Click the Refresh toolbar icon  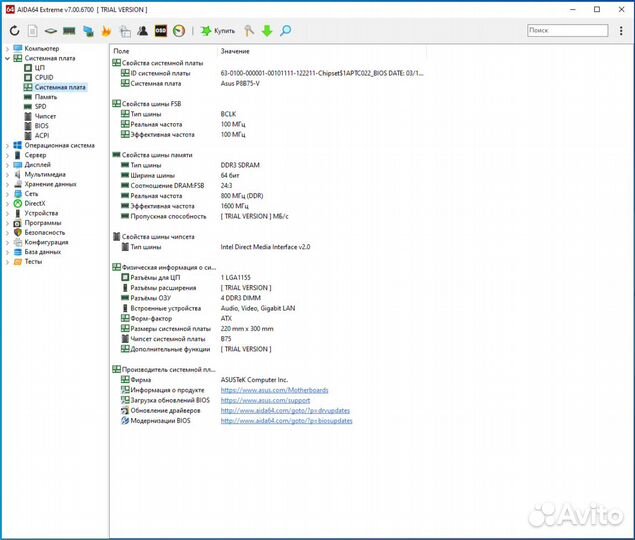15,31
